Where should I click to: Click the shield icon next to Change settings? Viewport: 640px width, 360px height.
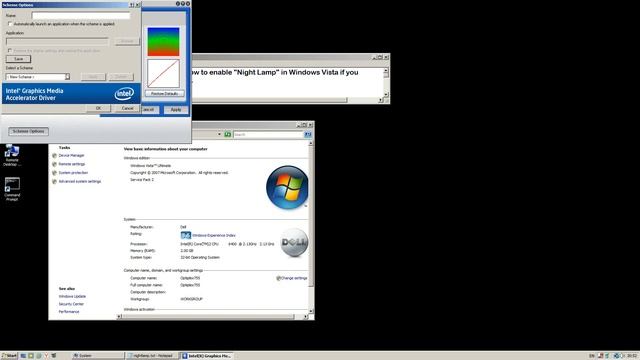(278, 278)
